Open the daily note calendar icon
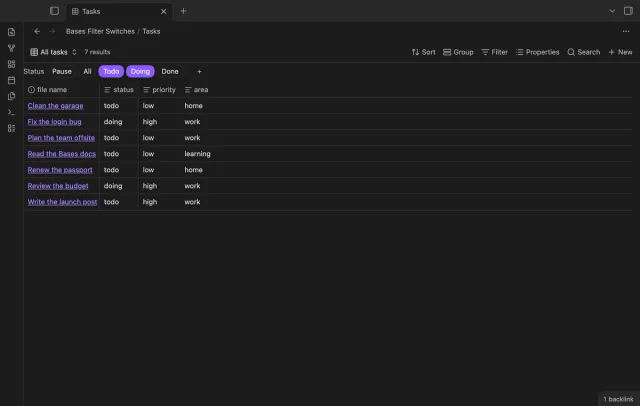This screenshot has height=406, width=640. tap(11, 80)
